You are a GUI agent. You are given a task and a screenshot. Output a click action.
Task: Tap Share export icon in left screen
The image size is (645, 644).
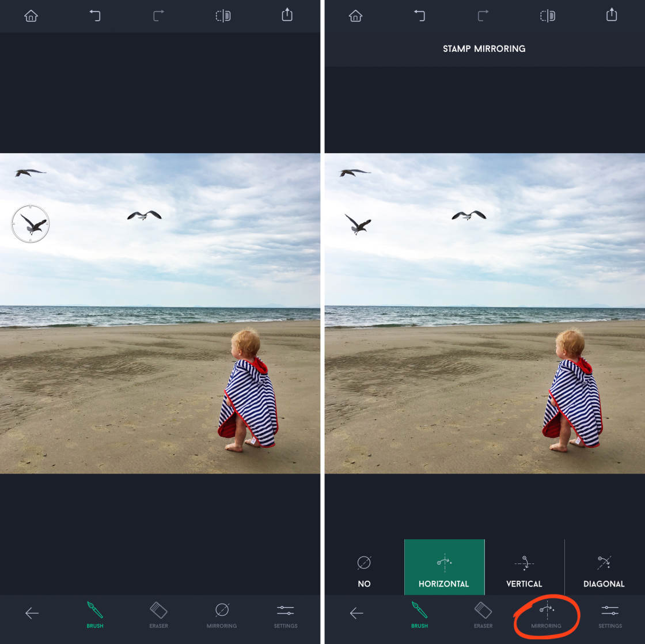[x=287, y=15]
